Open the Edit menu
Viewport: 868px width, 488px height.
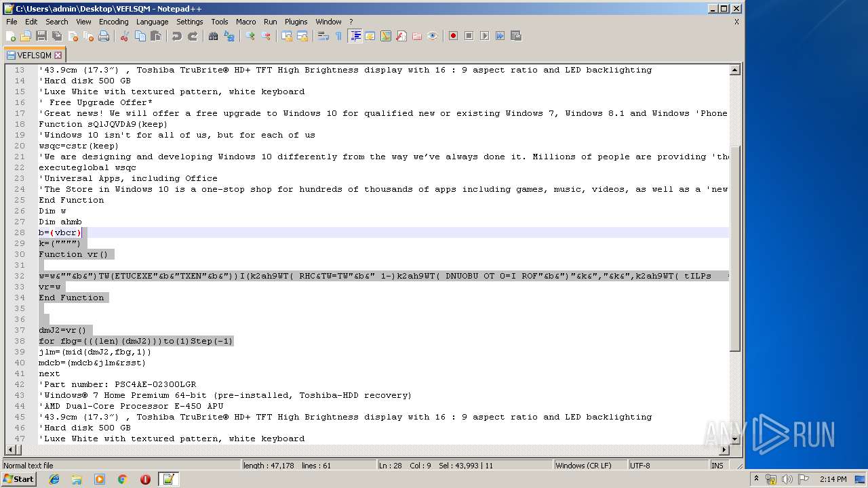31,22
